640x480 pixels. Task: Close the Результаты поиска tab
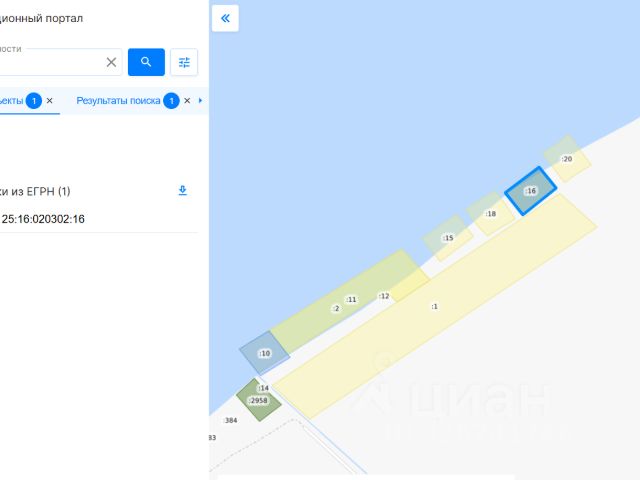pyautogui.click(x=187, y=100)
